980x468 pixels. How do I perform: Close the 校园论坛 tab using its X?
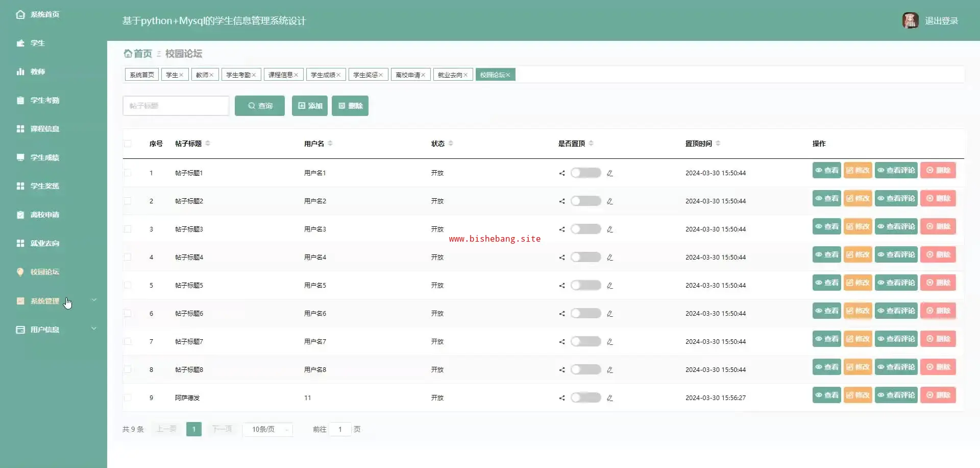(x=508, y=75)
